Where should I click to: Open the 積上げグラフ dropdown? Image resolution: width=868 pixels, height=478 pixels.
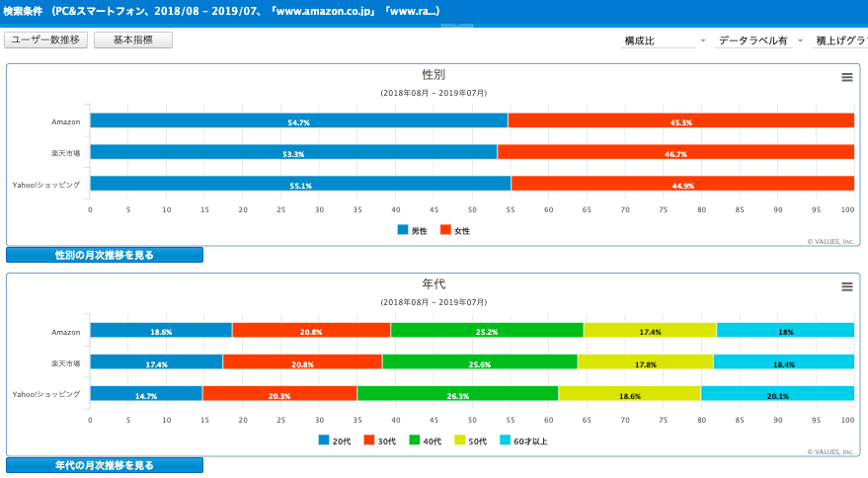tap(840, 40)
